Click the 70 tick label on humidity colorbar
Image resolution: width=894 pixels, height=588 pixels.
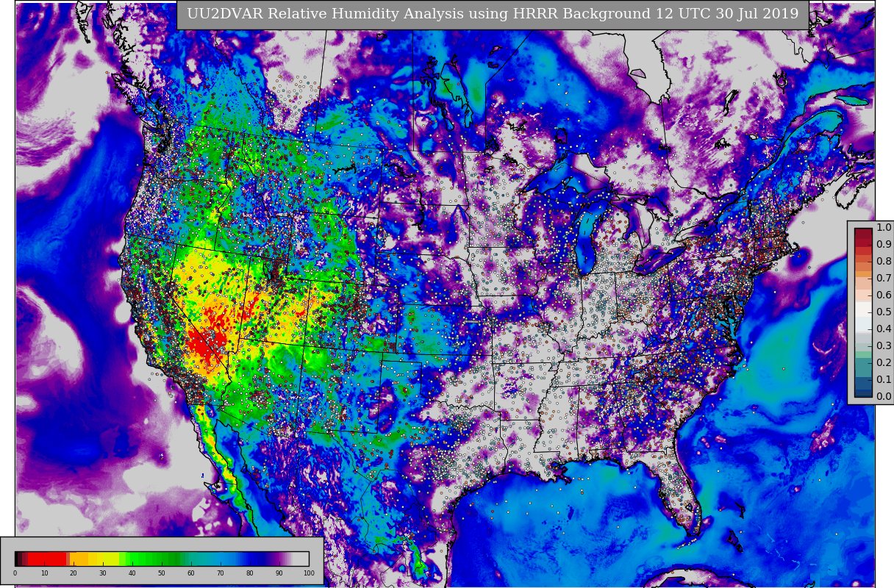221,573
